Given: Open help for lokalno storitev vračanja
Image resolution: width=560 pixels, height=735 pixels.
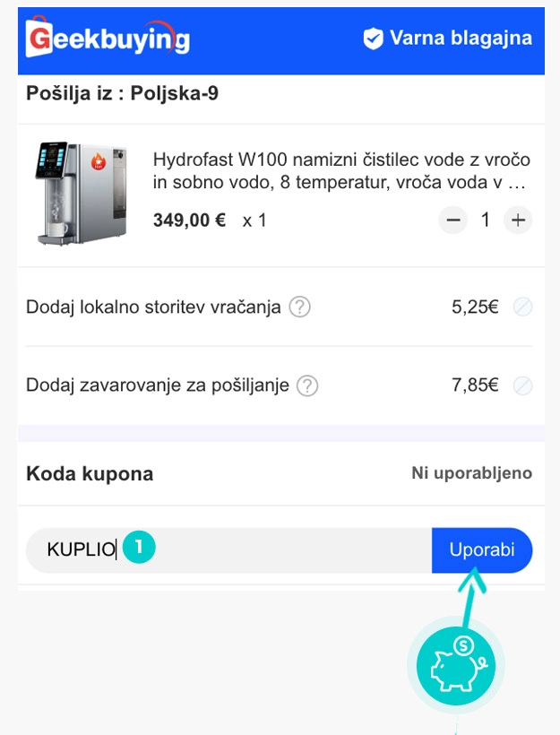Looking at the screenshot, I should (300, 307).
